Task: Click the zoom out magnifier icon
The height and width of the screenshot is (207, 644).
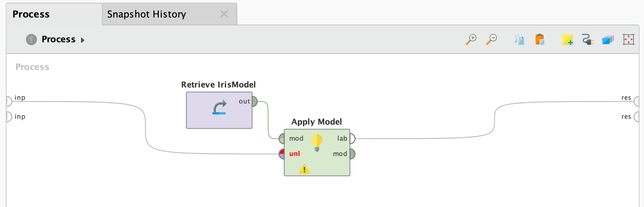Action: point(491,39)
